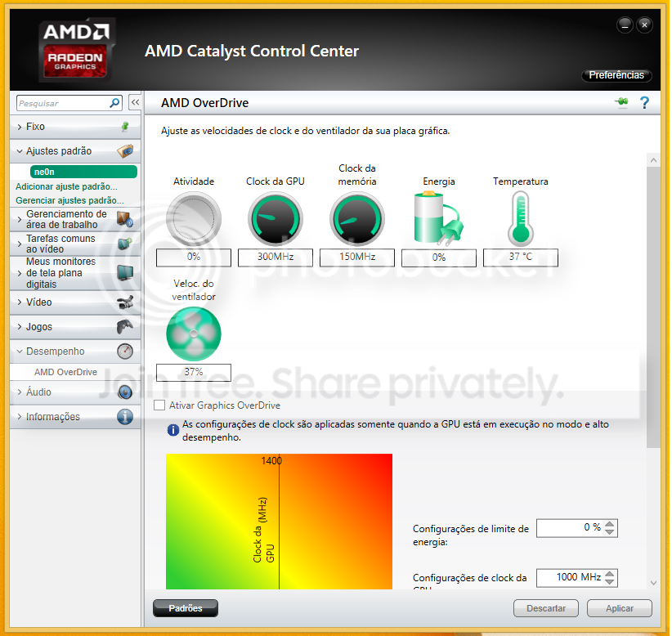
Task: Click the green pin icon near help
Action: 621,103
